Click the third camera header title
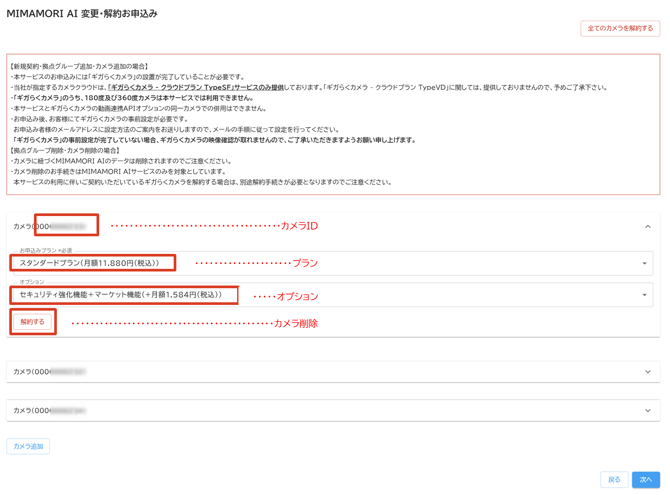 tap(50, 411)
